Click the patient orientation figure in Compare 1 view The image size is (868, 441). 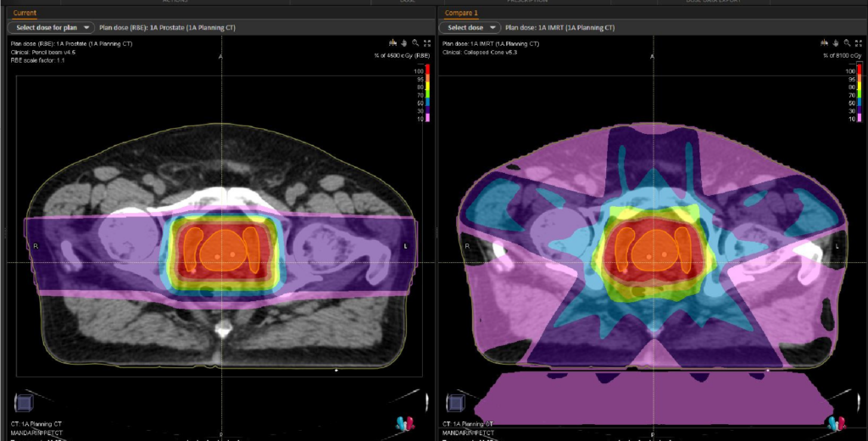(837, 424)
